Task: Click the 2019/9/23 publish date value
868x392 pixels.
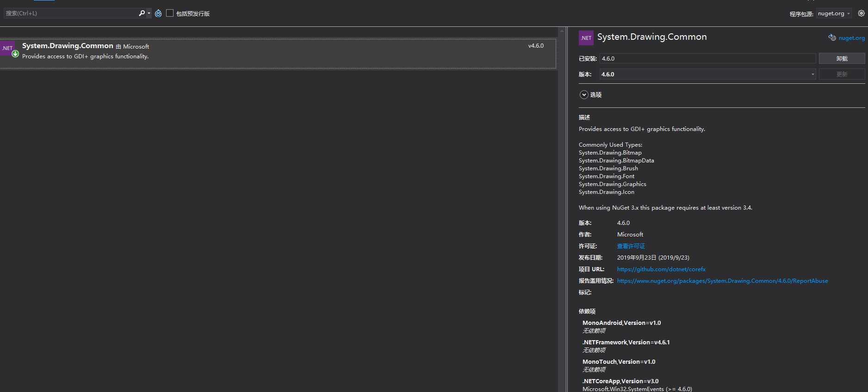Action: coord(653,258)
